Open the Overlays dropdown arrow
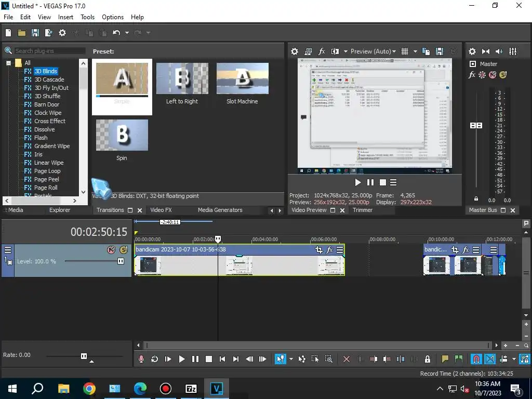Viewport: 532px width, 399px height. pyautogui.click(x=415, y=51)
